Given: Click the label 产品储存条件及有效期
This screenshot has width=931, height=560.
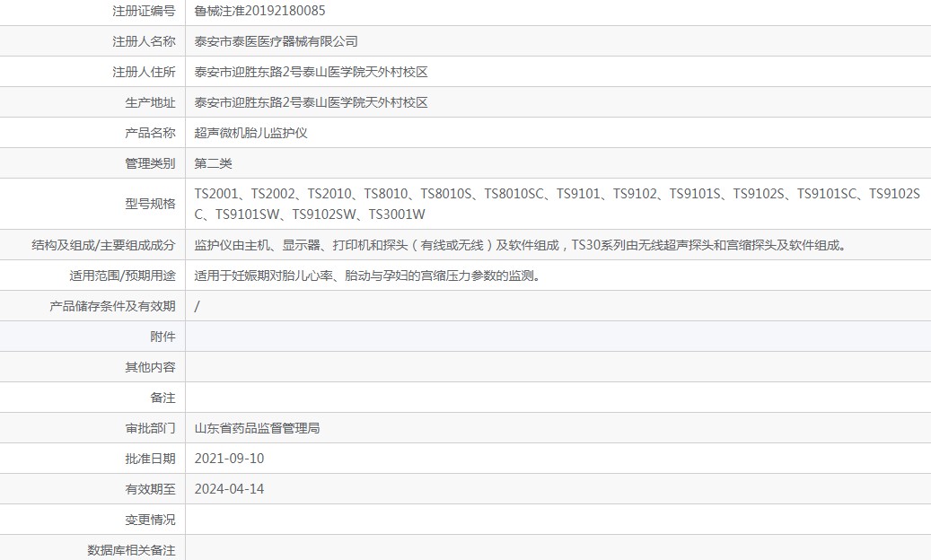Looking at the screenshot, I should click(113, 306).
